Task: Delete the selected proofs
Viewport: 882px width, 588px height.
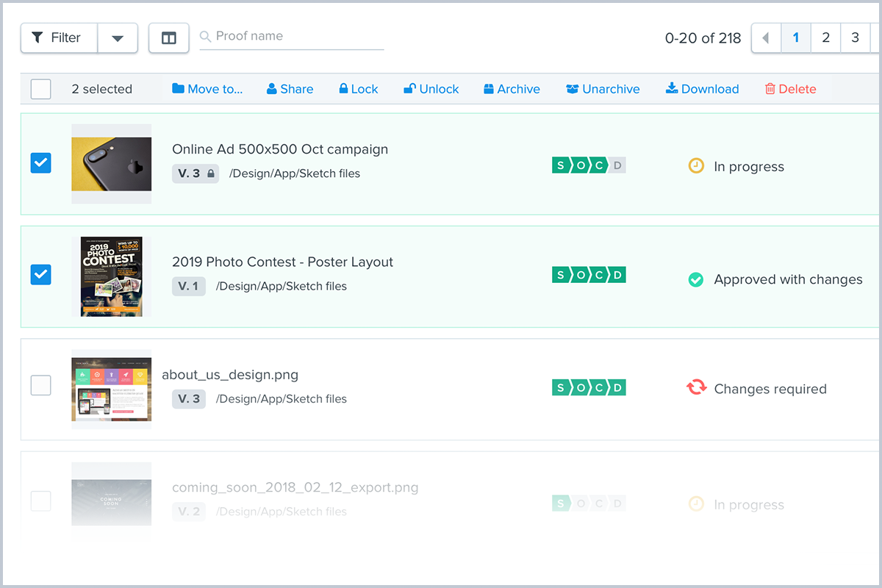Action: click(790, 89)
